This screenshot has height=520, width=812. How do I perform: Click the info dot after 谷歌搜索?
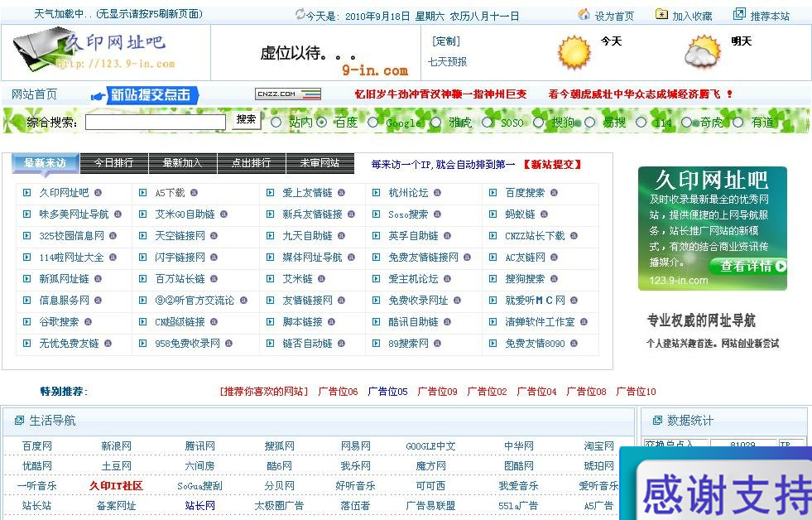pos(88,321)
